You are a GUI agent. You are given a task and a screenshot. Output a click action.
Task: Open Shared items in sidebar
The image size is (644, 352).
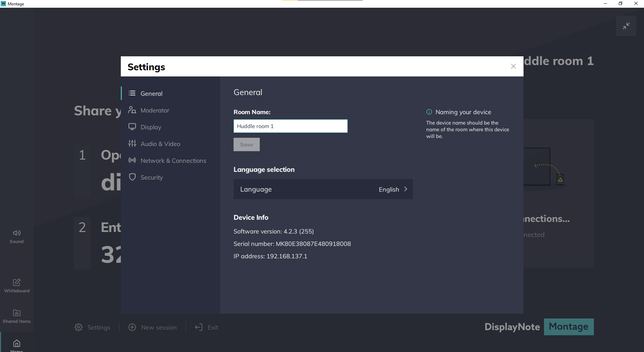(x=17, y=316)
